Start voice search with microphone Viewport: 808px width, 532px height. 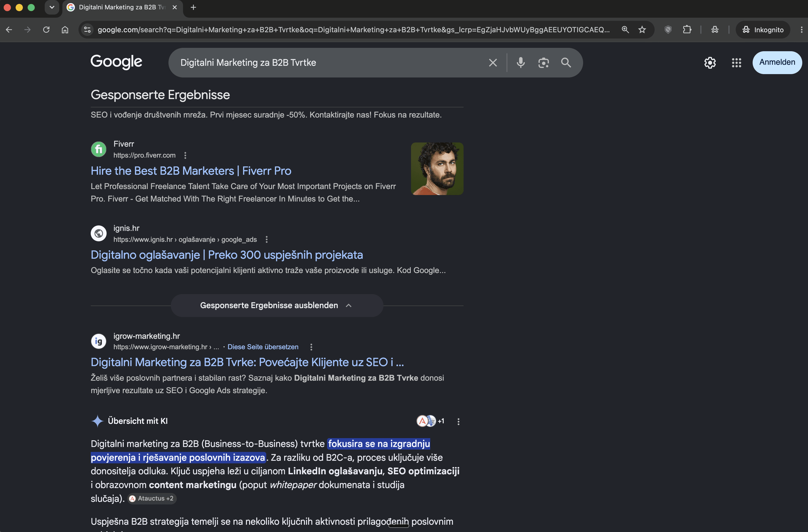[x=520, y=62]
